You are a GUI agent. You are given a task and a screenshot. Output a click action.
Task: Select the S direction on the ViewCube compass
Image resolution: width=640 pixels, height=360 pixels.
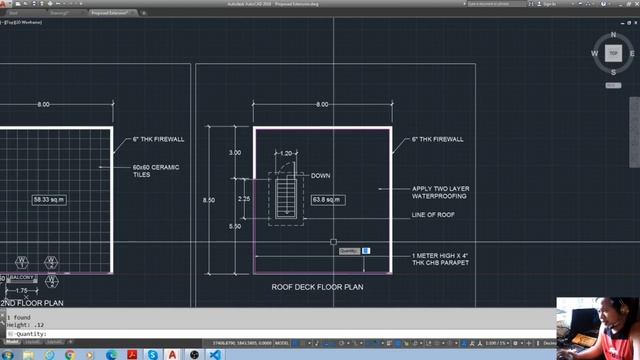613,72
